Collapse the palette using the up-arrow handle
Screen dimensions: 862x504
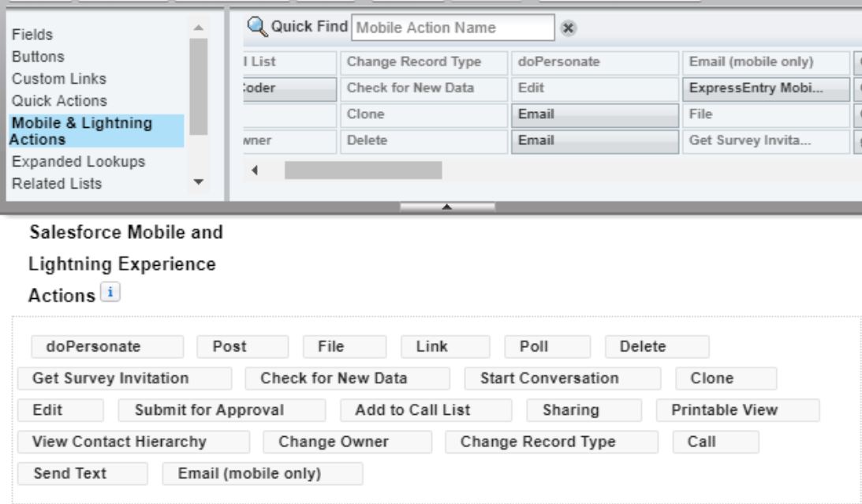447,207
